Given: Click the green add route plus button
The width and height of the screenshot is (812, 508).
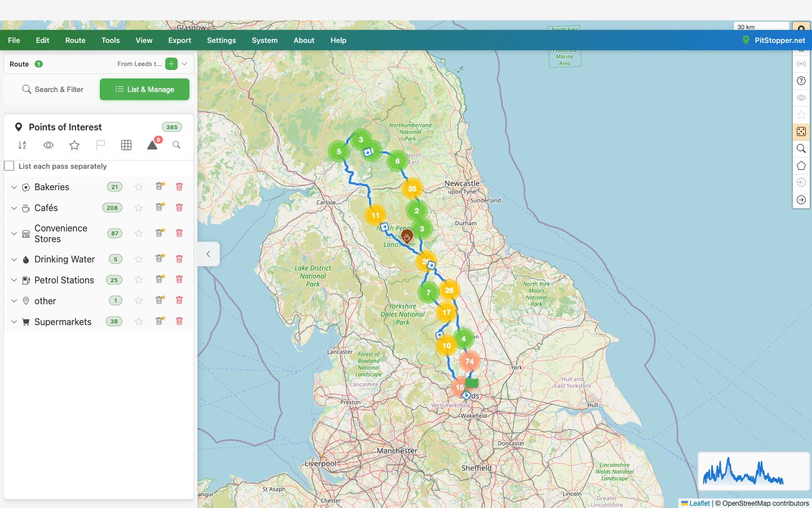Looking at the screenshot, I should [x=171, y=64].
